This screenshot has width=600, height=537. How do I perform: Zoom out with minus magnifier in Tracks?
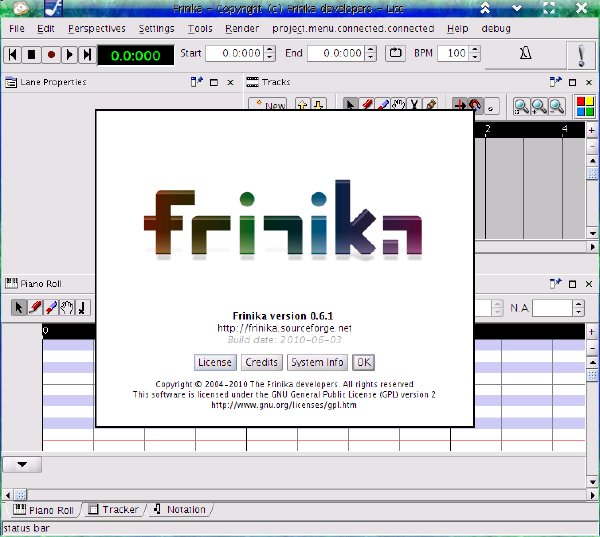click(x=557, y=106)
